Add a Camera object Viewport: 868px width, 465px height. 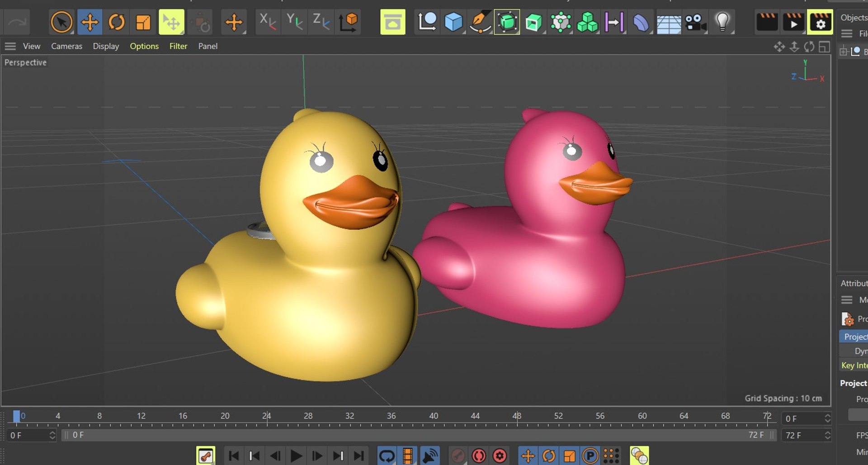point(695,22)
